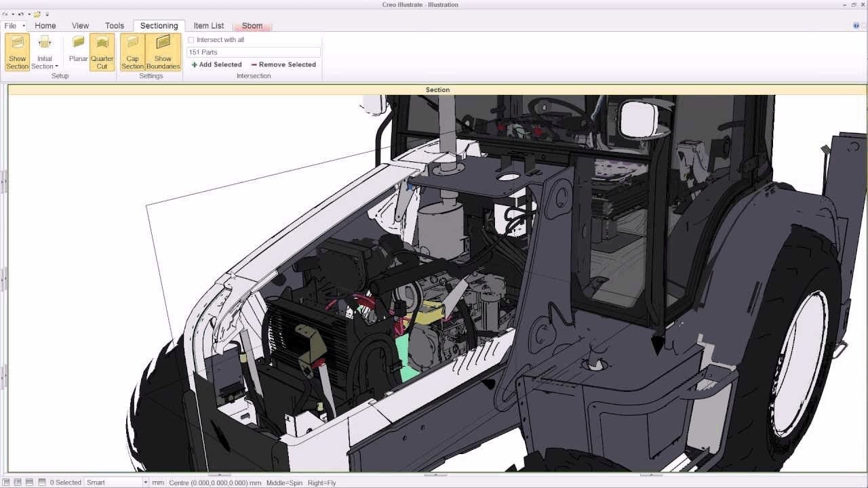Click Add Selected in Intersection group

pos(216,64)
